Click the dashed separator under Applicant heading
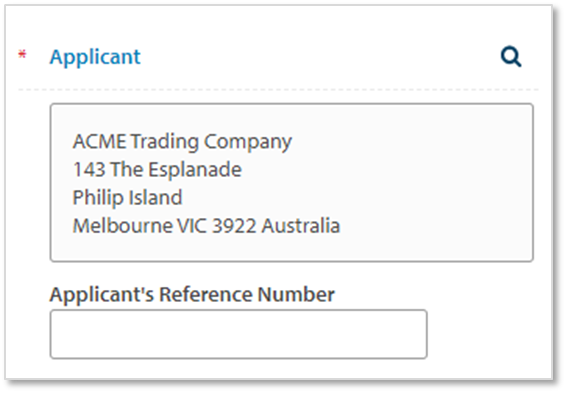The height and width of the screenshot is (393, 566). [278, 89]
